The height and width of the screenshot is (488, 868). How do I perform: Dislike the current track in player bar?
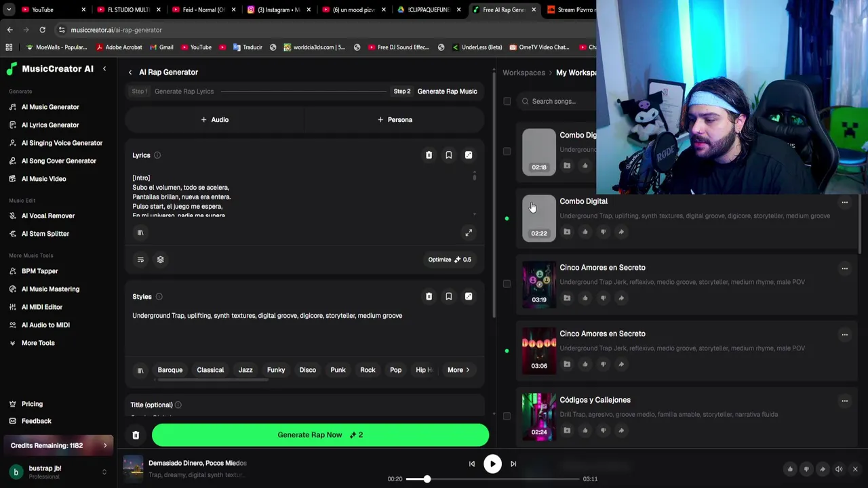pyautogui.click(x=806, y=469)
